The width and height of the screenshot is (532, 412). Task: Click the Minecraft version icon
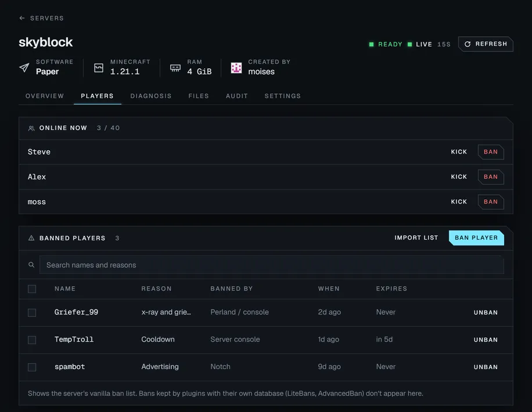[x=99, y=68]
